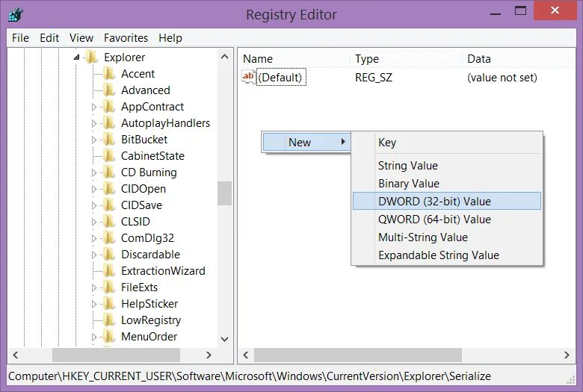Click the CIDOpen folder icon
583x392 pixels.
109,189
